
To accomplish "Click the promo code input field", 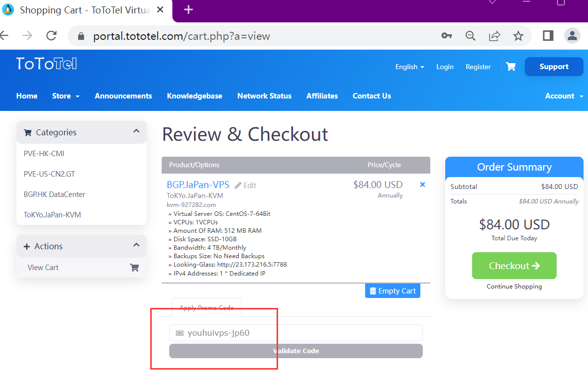I will click(296, 333).
